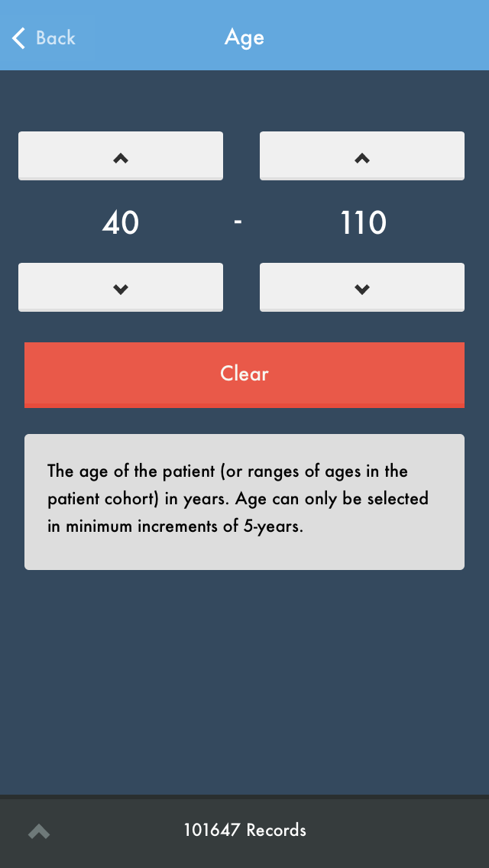This screenshot has height=868, width=489.
Task: Select the minimum age value 40
Action: 121,223
